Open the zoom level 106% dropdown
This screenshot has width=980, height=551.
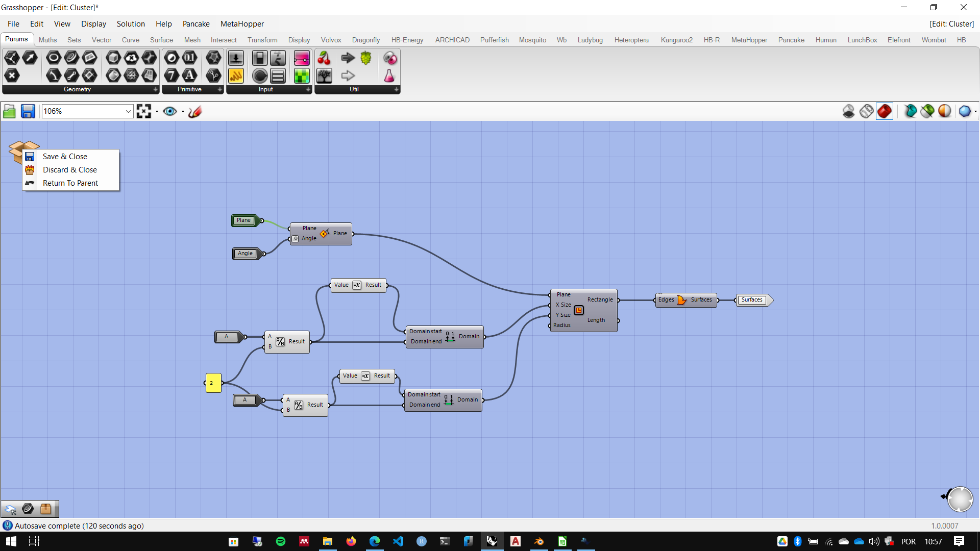point(128,111)
